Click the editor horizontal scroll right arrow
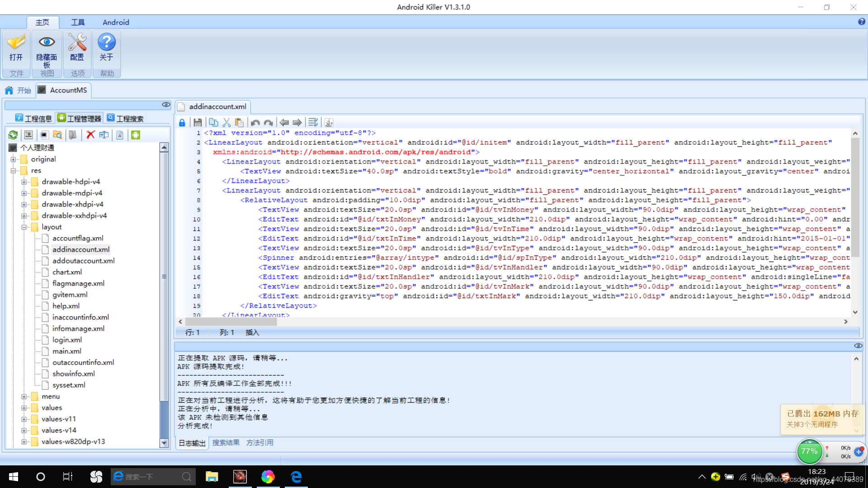The height and width of the screenshot is (488, 868). (845, 322)
